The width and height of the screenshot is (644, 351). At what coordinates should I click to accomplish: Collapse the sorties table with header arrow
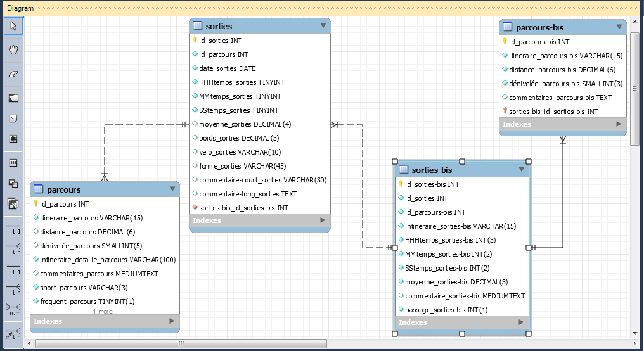click(323, 26)
